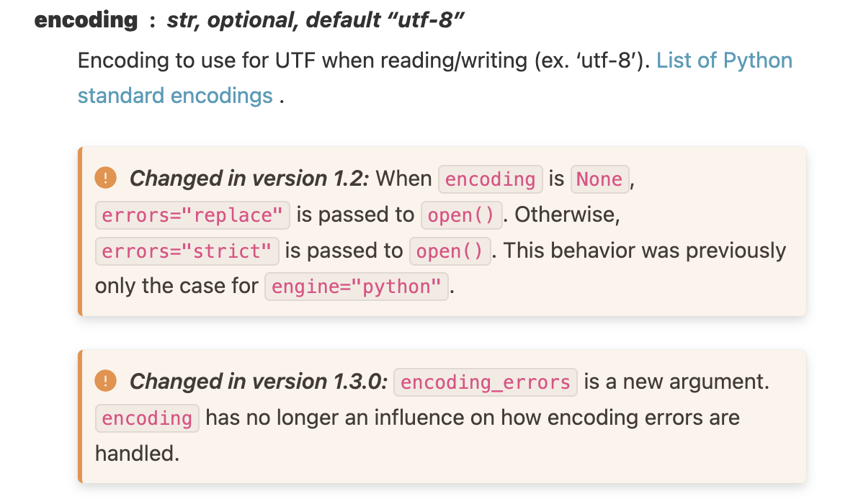Click the engine="python" code snippet
Screen dimensions: 853x504
[357, 287]
